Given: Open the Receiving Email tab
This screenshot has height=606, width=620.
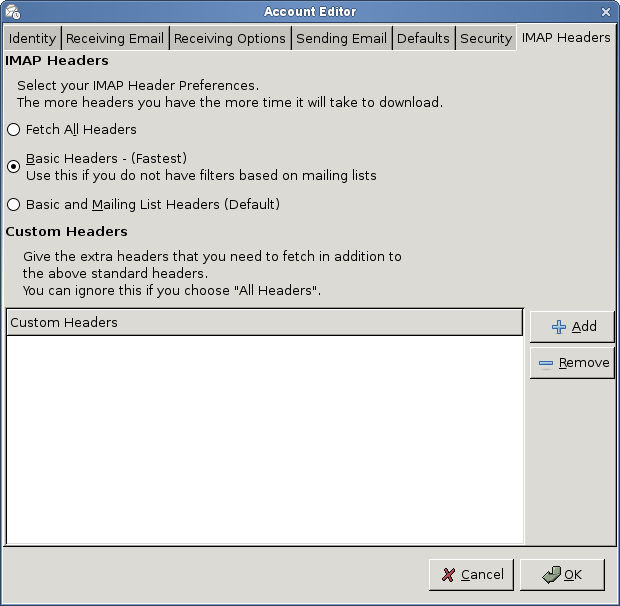Looking at the screenshot, I should [115, 38].
